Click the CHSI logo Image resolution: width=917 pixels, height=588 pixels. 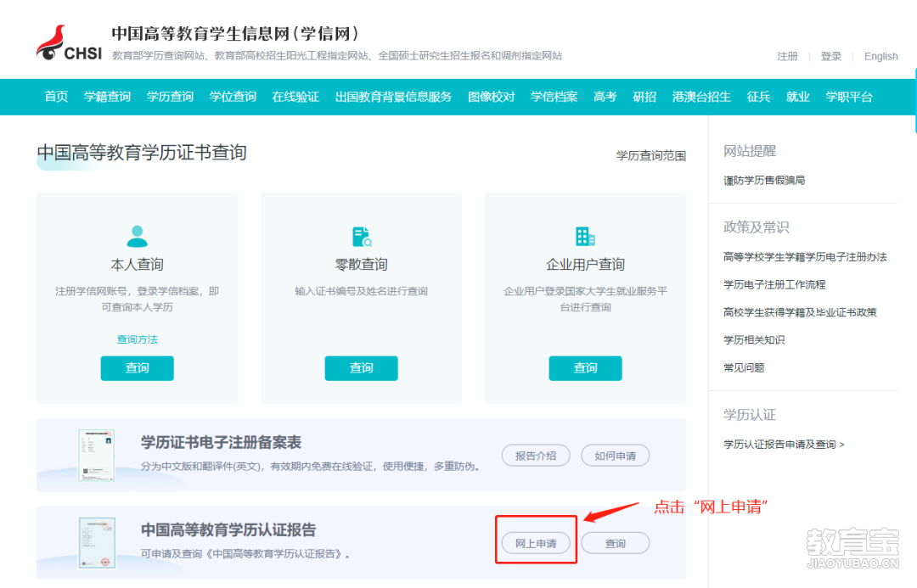[69, 42]
